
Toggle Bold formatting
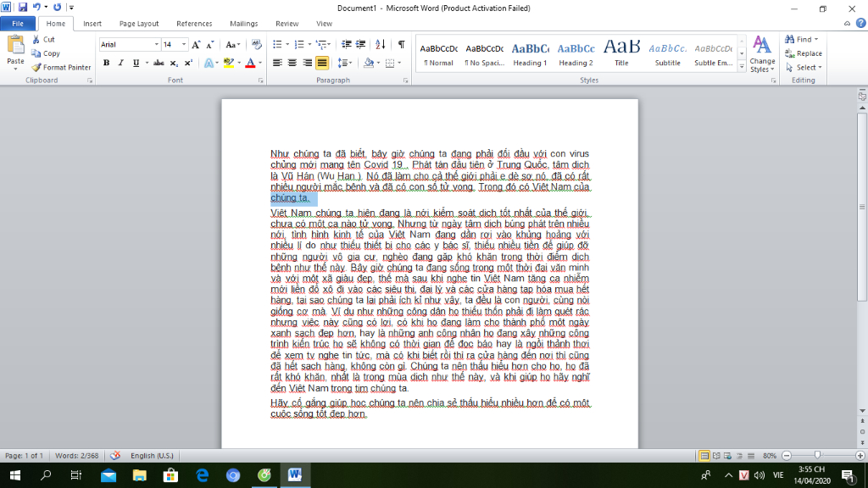click(106, 63)
